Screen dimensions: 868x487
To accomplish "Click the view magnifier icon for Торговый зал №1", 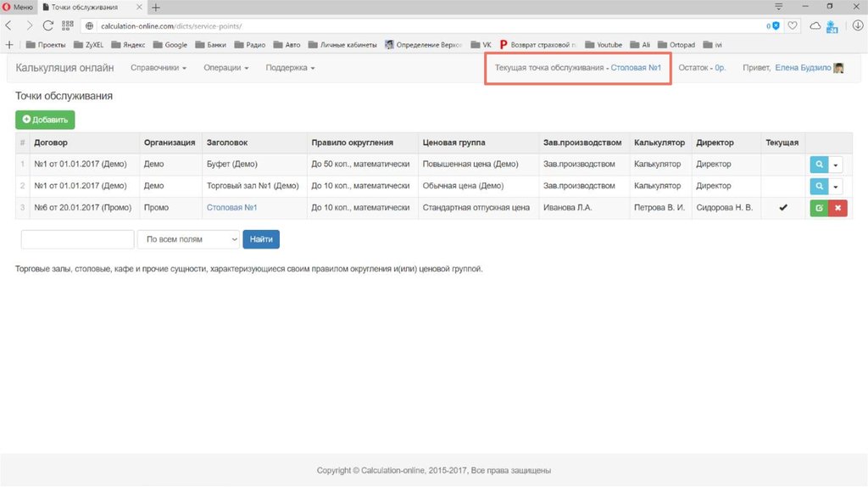I will tap(819, 187).
